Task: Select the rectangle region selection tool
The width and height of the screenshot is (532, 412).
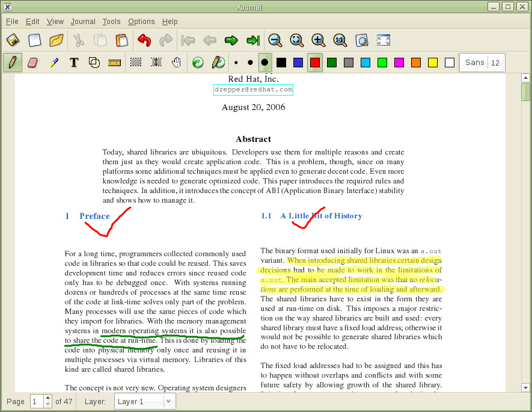Action: pos(136,63)
